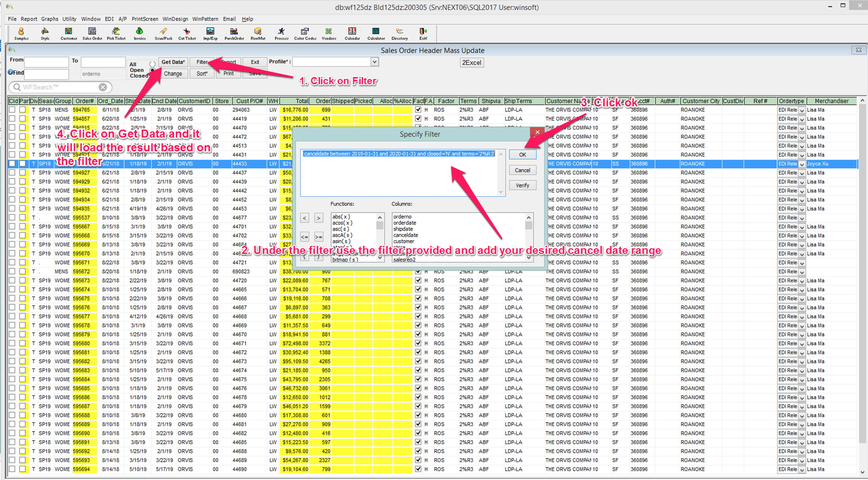This screenshot has height=480, width=868.
Task: Click the greater-than-or-equal operator button
Action: pyautogui.click(x=318, y=237)
